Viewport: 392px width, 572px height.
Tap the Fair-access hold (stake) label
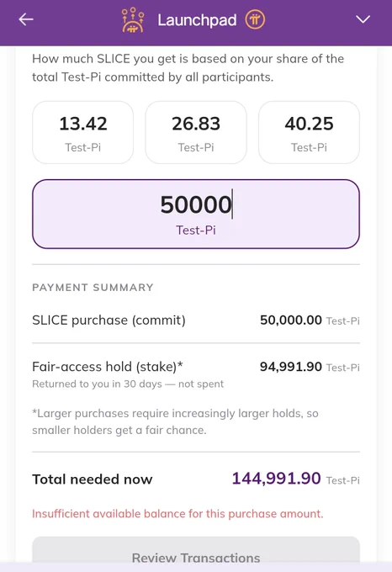pos(108,367)
